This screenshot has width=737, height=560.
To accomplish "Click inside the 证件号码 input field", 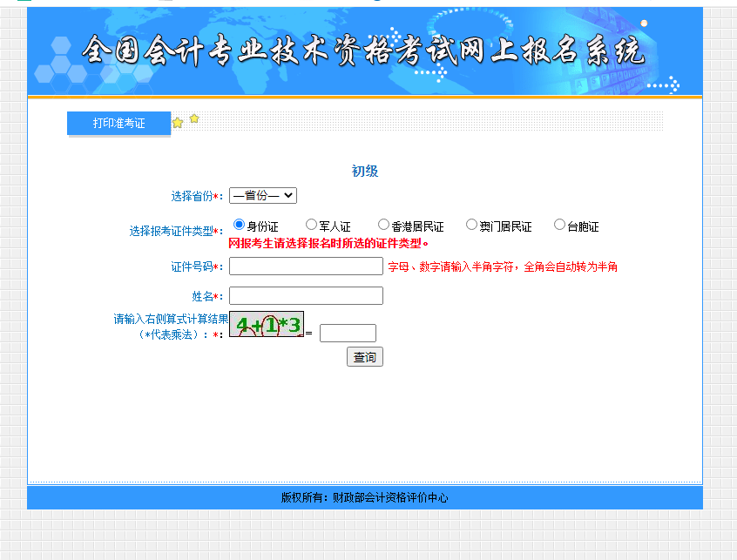I will [x=305, y=266].
